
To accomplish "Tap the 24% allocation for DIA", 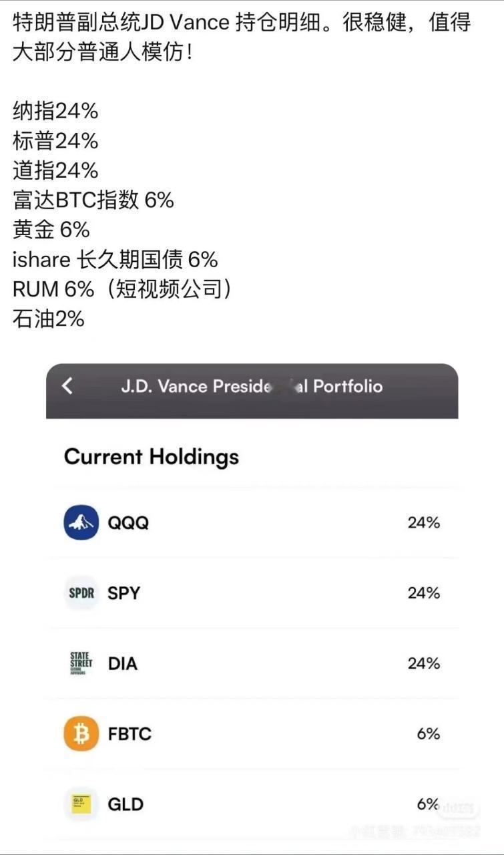I will coord(424,663).
